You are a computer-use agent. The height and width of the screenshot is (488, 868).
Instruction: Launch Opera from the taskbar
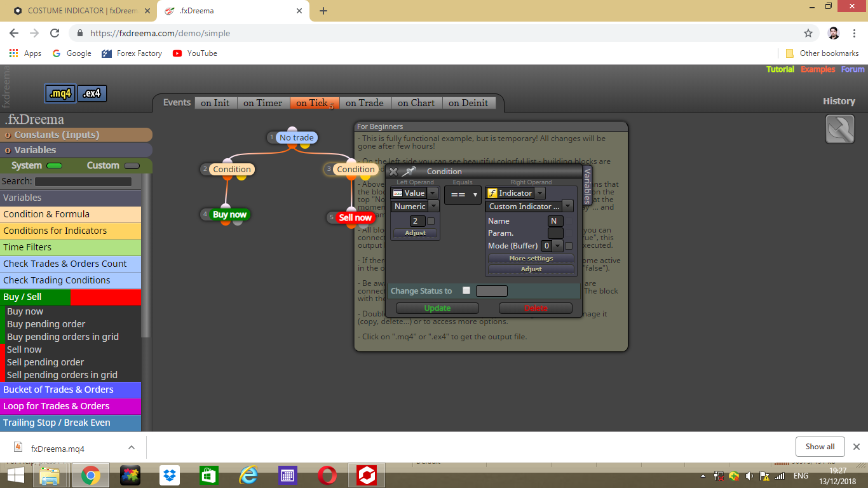(327, 475)
